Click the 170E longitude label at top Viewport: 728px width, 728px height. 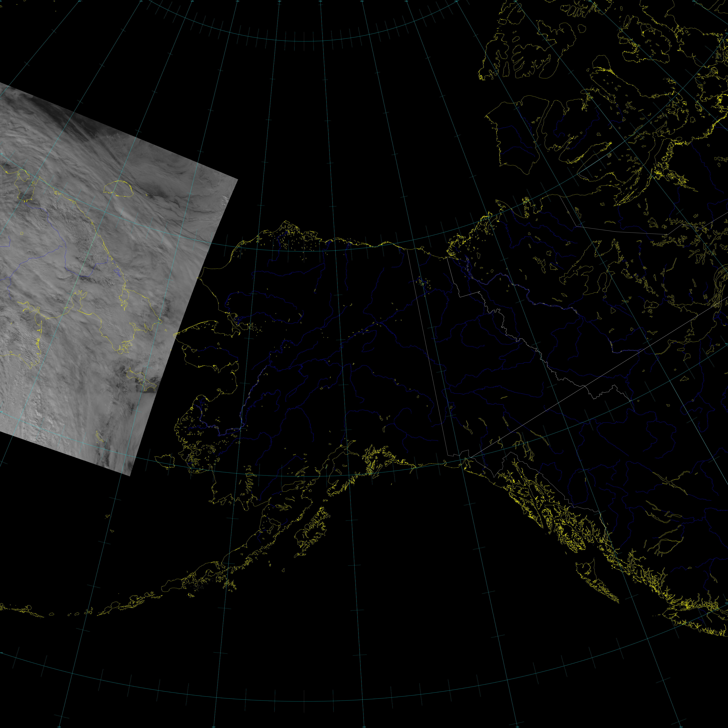(141, 1)
